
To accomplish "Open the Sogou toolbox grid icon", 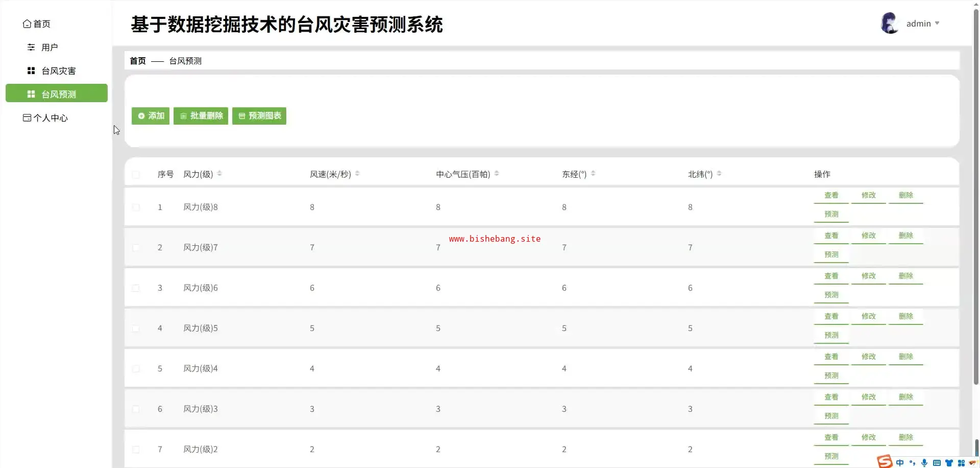I will point(961,463).
